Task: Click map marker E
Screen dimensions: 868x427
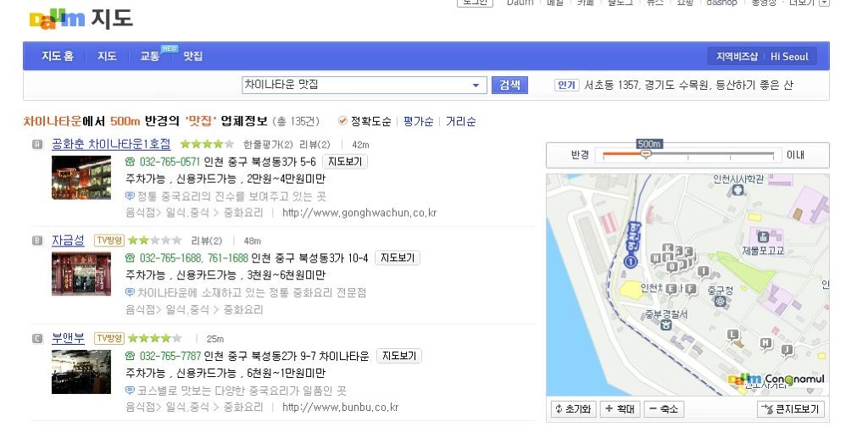Action: [671, 289]
